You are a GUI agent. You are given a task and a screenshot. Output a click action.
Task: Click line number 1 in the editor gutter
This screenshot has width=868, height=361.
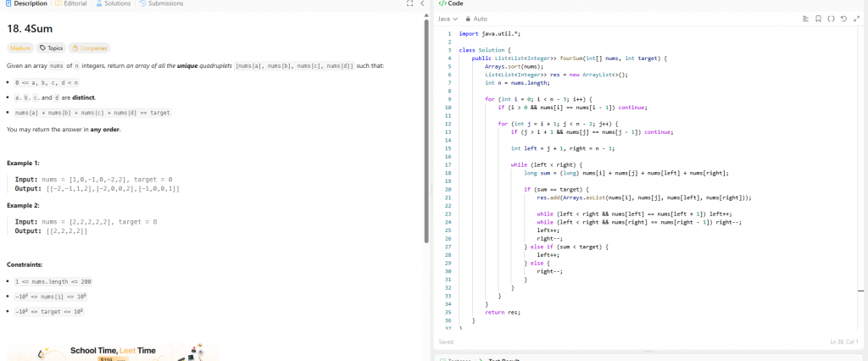(450, 33)
